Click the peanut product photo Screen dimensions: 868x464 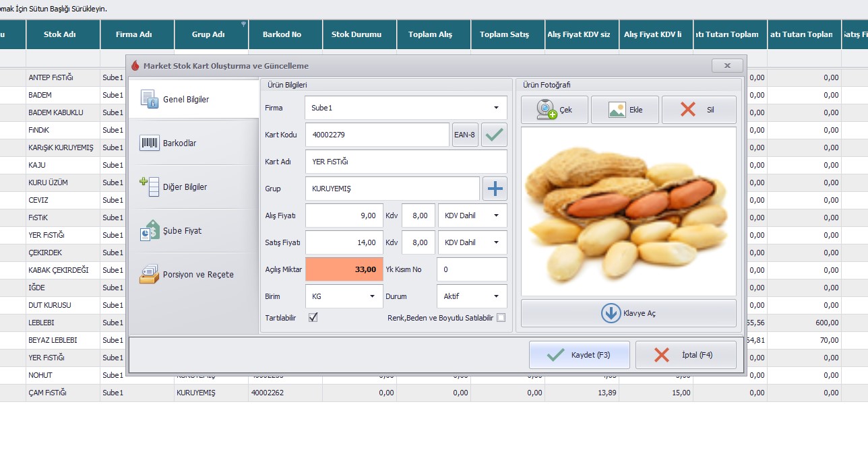[628, 211]
